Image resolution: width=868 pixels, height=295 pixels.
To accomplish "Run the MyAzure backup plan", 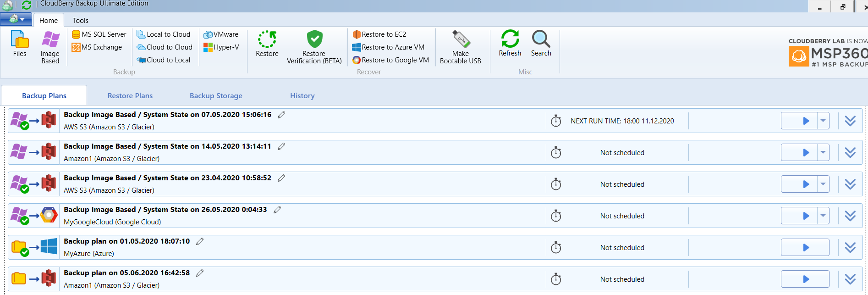I will (x=805, y=247).
